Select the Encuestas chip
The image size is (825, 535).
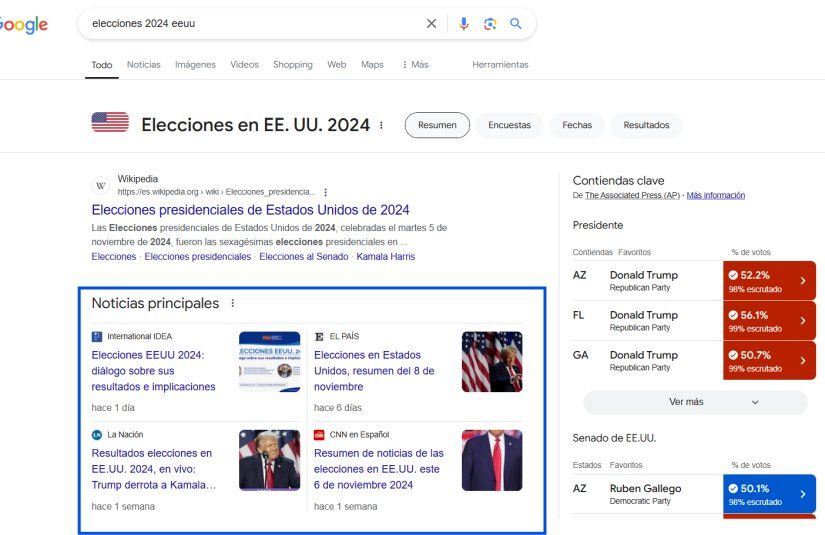pyautogui.click(x=509, y=125)
